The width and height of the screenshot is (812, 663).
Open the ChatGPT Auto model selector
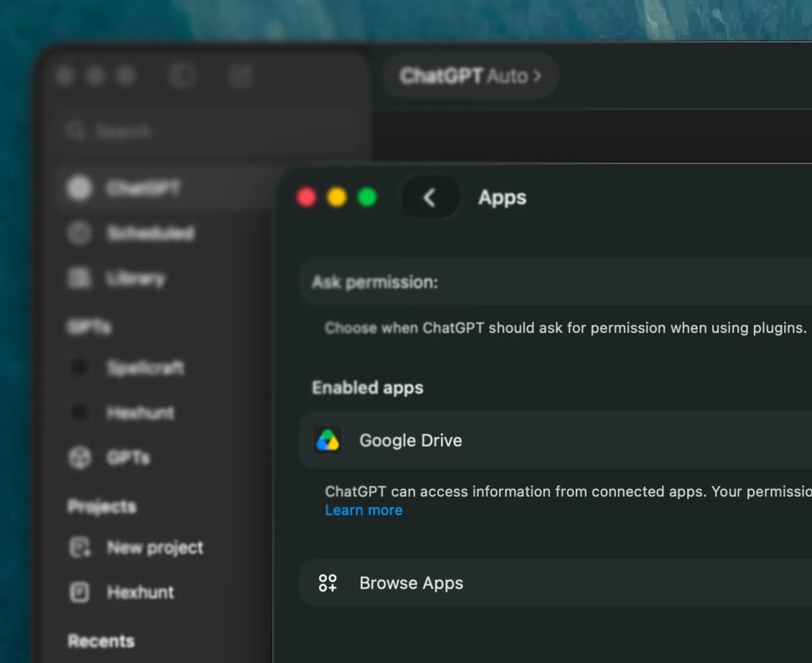tap(471, 76)
